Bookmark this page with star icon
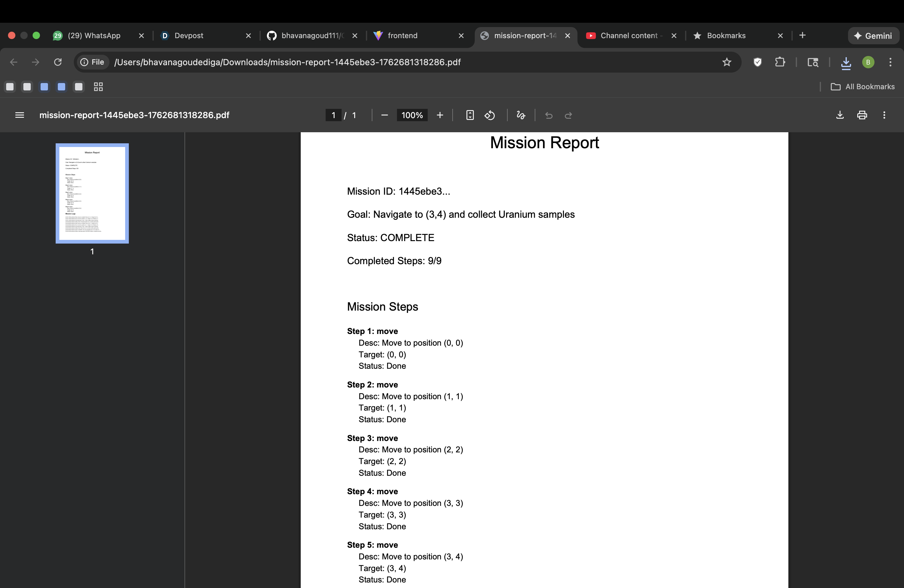 tap(726, 62)
